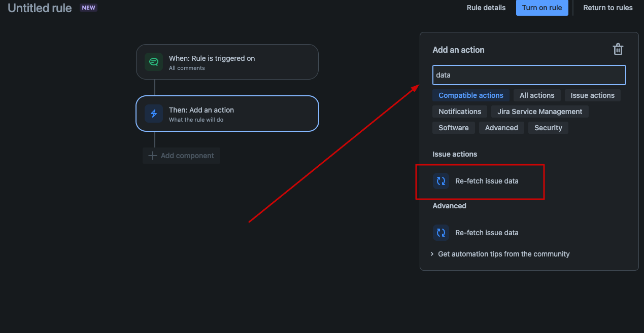This screenshot has width=644, height=333.
Task: Click the Turn on rule button
Action: coord(542,8)
